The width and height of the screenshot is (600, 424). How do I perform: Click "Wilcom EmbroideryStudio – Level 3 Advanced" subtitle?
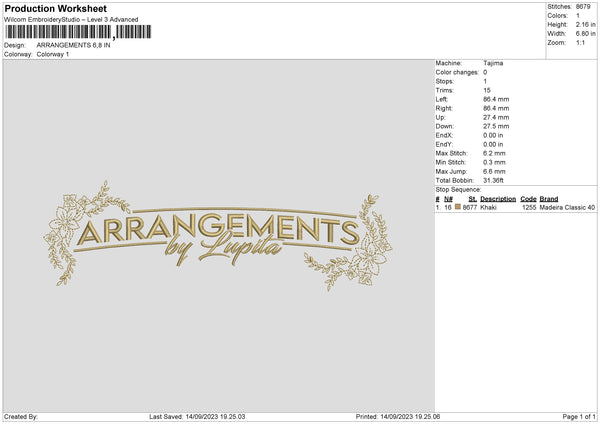tap(71, 20)
